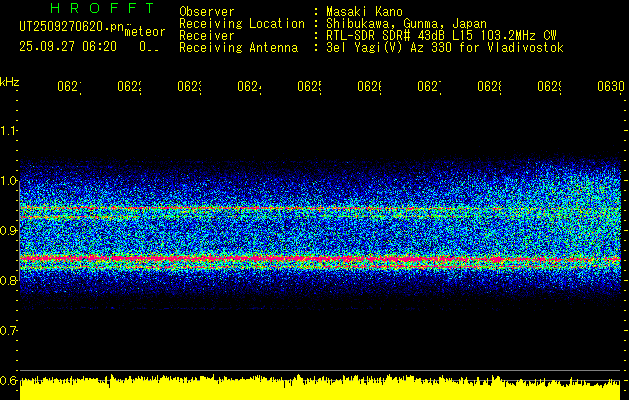This screenshot has height=400, width=629.
Task: Select antenna text 3el Yagi(V) Az 330
Action: 391,48
